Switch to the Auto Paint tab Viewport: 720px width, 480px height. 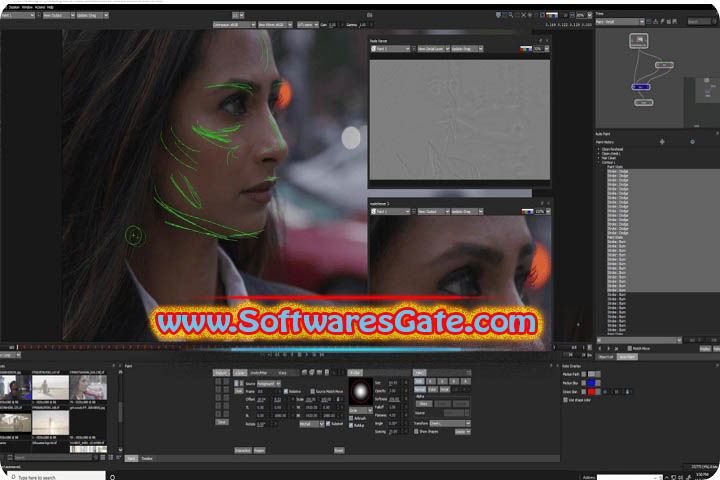(x=627, y=356)
